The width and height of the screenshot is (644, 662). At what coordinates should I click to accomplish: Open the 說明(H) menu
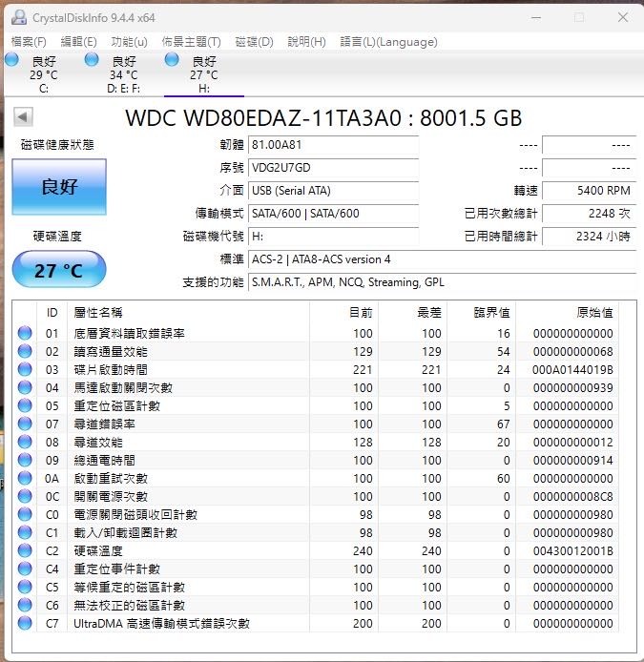pyautogui.click(x=306, y=42)
